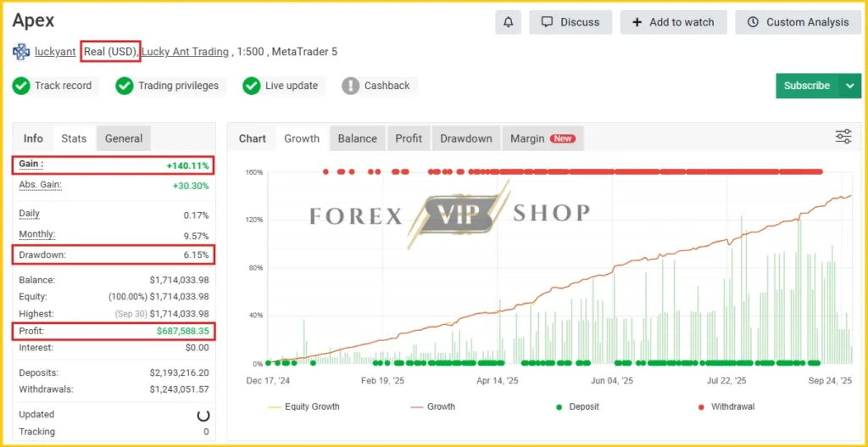Click the $2,193,216.20 deposits value
Screen dimensions: 868x447
(x=180, y=373)
